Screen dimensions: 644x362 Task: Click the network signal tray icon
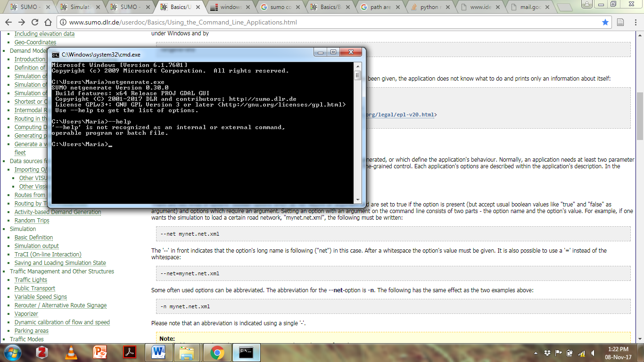[581, 353]
